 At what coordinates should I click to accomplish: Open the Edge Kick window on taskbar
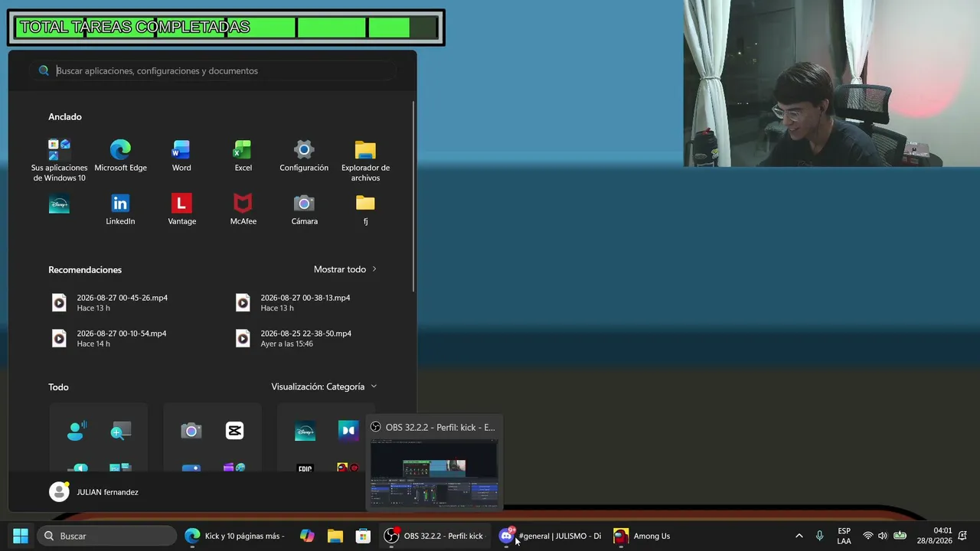click(235, 536)
